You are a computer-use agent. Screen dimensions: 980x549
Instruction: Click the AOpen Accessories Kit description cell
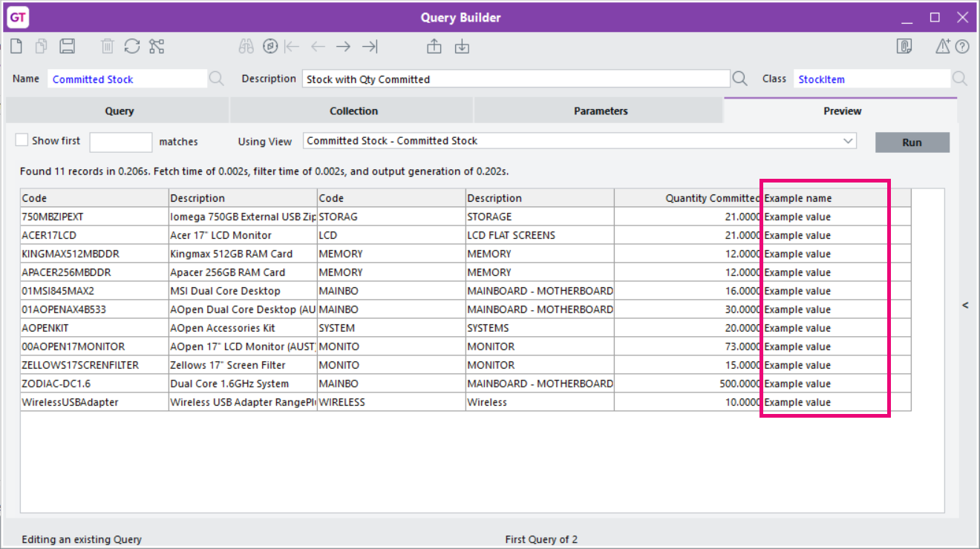coord(243,328)
